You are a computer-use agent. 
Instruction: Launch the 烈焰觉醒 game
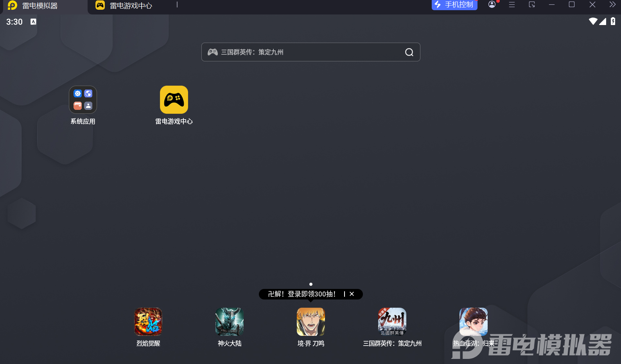point(148,322)
